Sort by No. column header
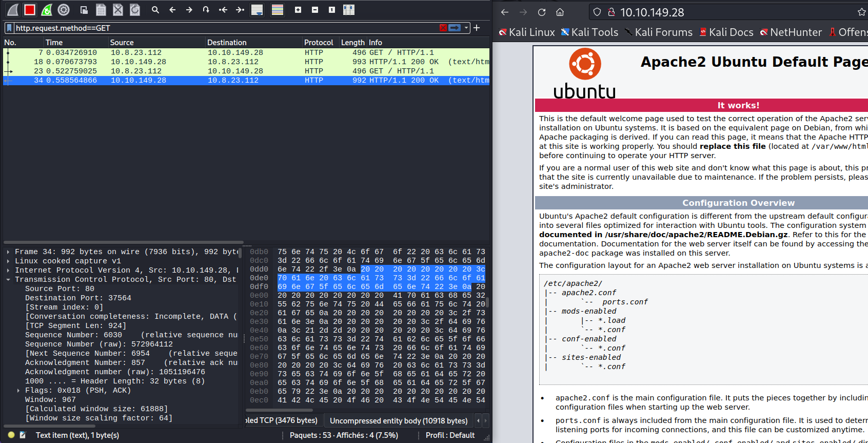Screen dimensions: 868x443 pos(23,43)
